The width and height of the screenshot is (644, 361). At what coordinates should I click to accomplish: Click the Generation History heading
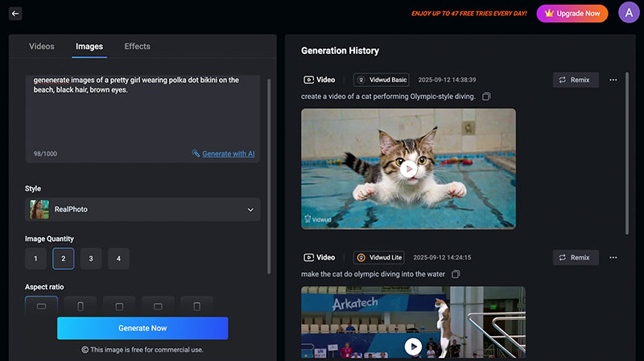(340, 51)
